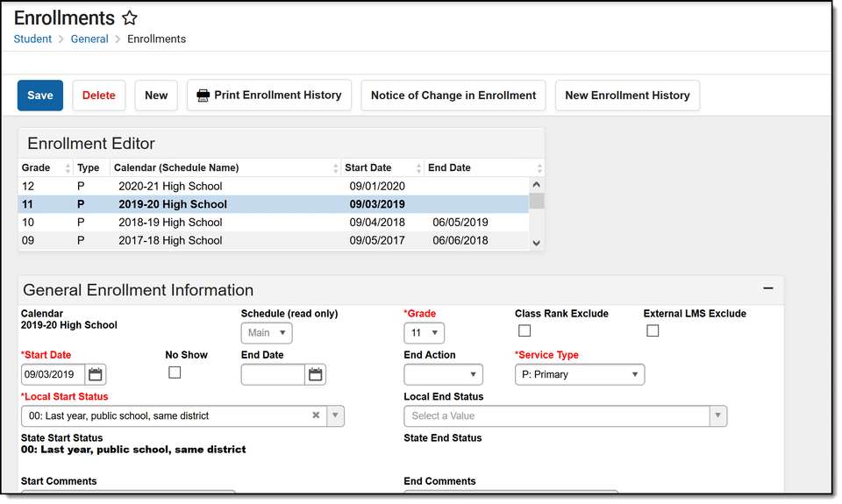The image size is (842, 504).
Task: Open the Service Type dropdown
Action: (580, 374)
